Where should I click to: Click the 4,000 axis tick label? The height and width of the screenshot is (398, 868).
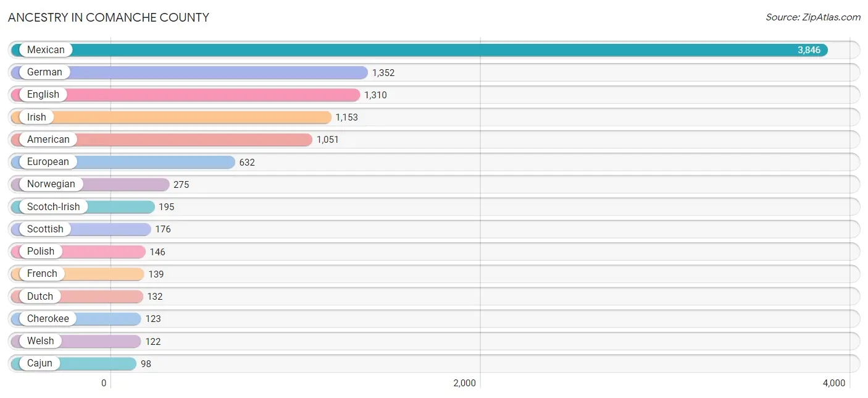click(834, 383)
